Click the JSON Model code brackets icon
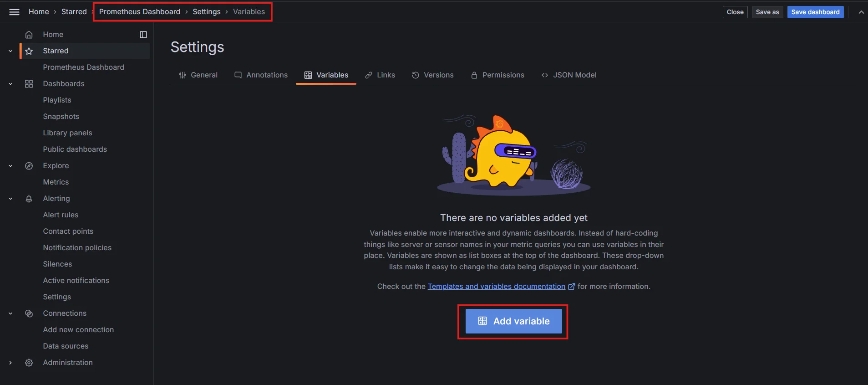Screen dimensions: 868x385 coord(545,75)
